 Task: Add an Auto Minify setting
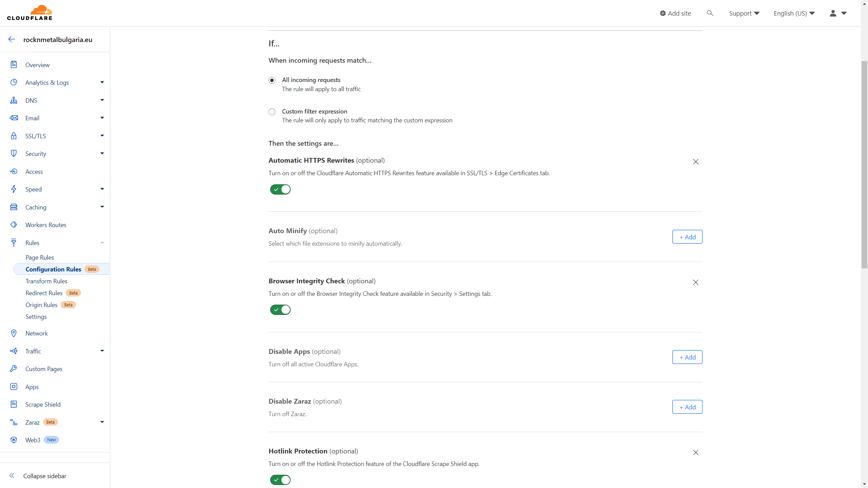(x=687, y=237)
